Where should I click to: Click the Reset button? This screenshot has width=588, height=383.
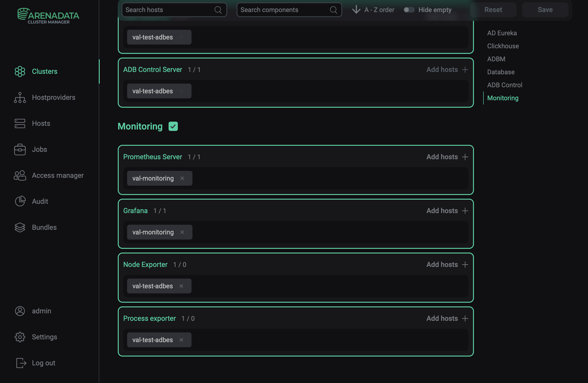493,10
